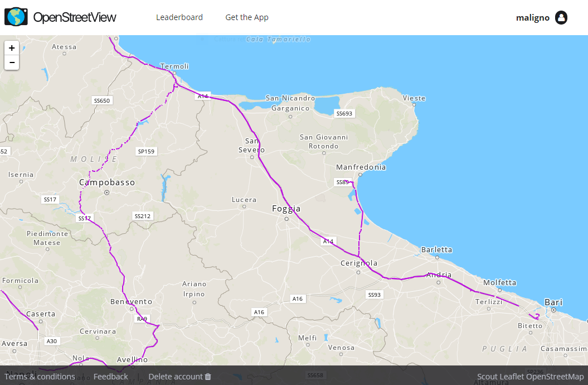Click the Benevento city label
The width and height of the screenshot is (588, 385).
click(131, 301)
